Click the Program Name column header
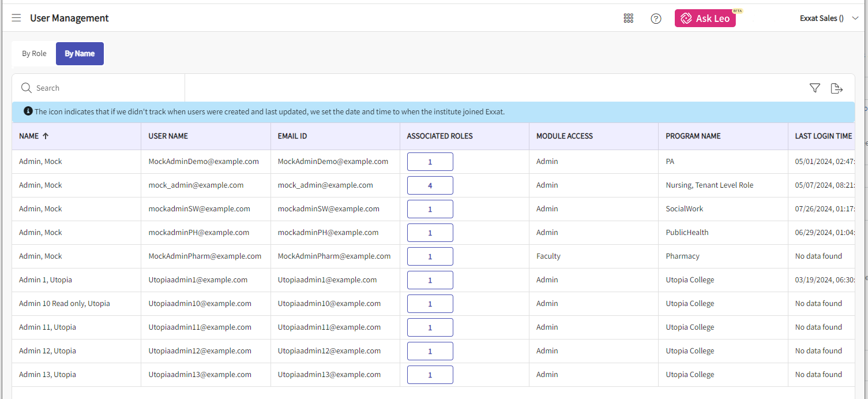The width and height of the screenshot is (868, 399). [x=693, y=136]
